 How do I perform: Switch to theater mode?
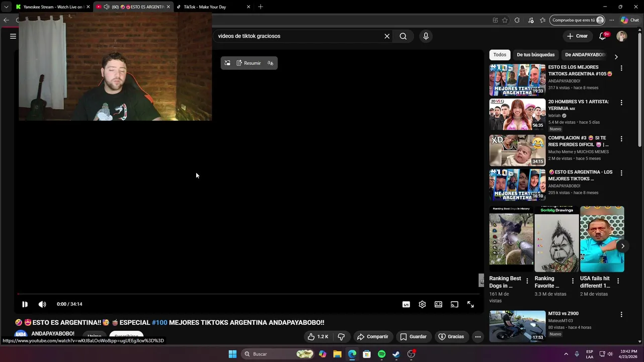438,304
